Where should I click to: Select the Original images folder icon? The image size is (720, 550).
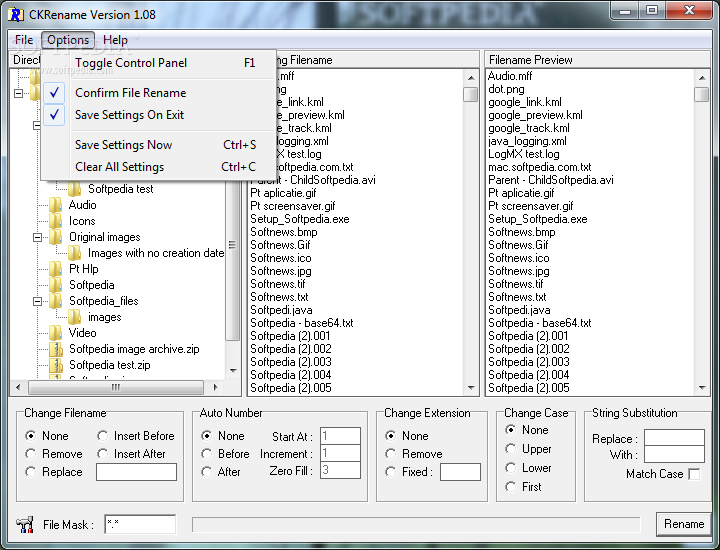(56, 237)
